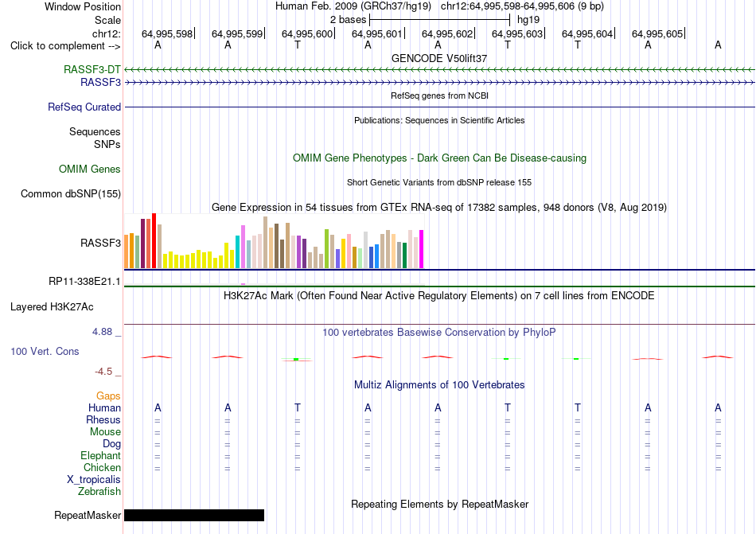The image size is (756, 534).
Task: Select the Zebrafish alignment row label
Action: [x=99, y=492]
